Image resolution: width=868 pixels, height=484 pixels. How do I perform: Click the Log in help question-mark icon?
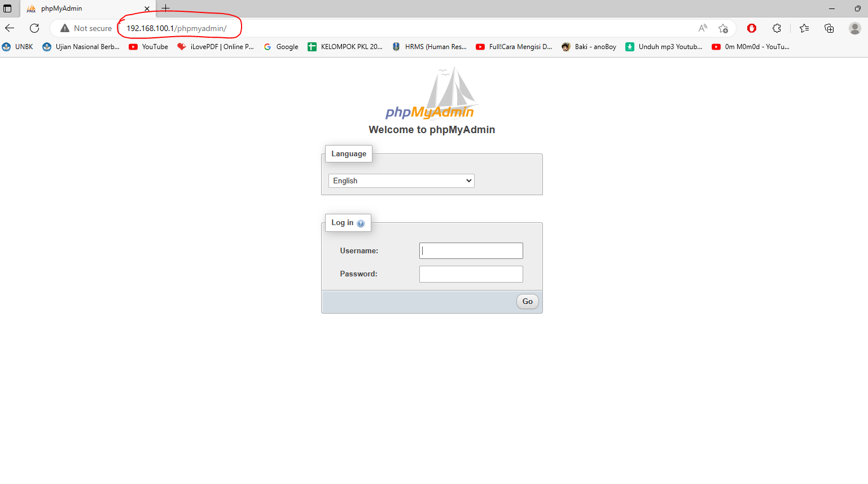(x=361, y=222)
